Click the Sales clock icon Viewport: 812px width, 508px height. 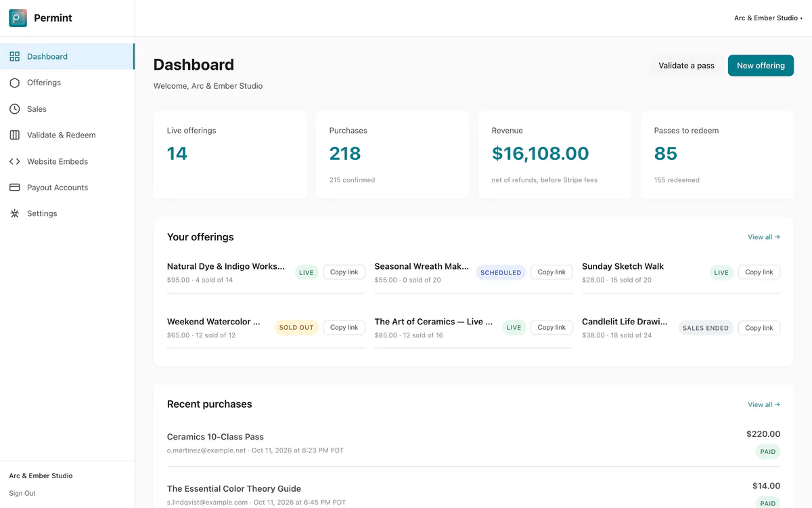pyautogui.click(x=14, y=108)
